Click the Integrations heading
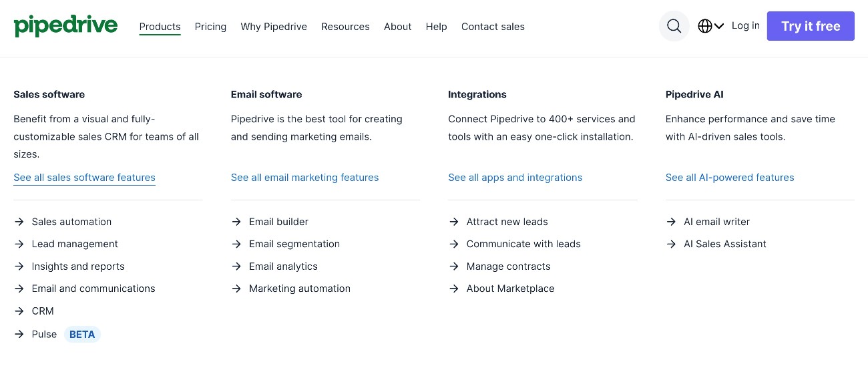This screenshot has width=868, height=366. 477,94
